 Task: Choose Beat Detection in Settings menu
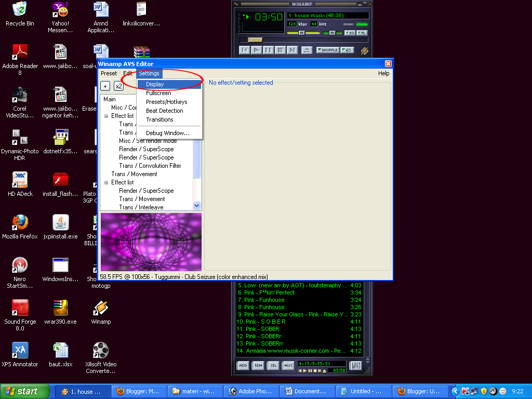[x=169, y=111]
